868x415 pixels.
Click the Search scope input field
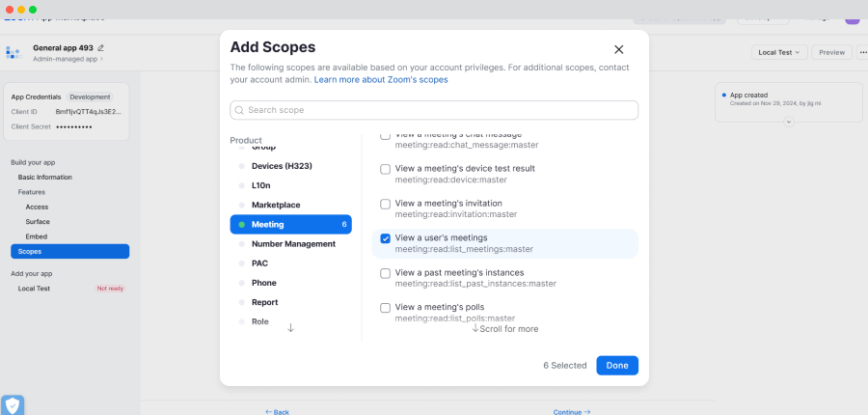(x=434, y=110)
